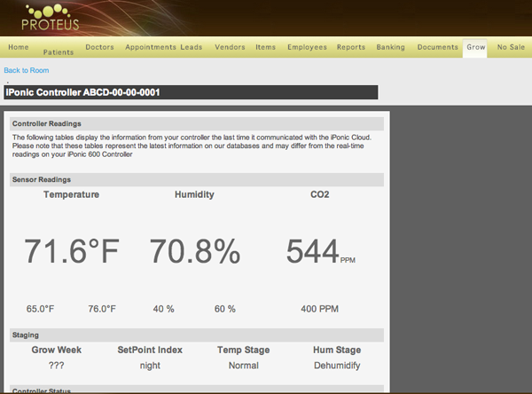Switch to the Doctors tab
The width and height of the screenshot is (532, 394).
[99, 47]
